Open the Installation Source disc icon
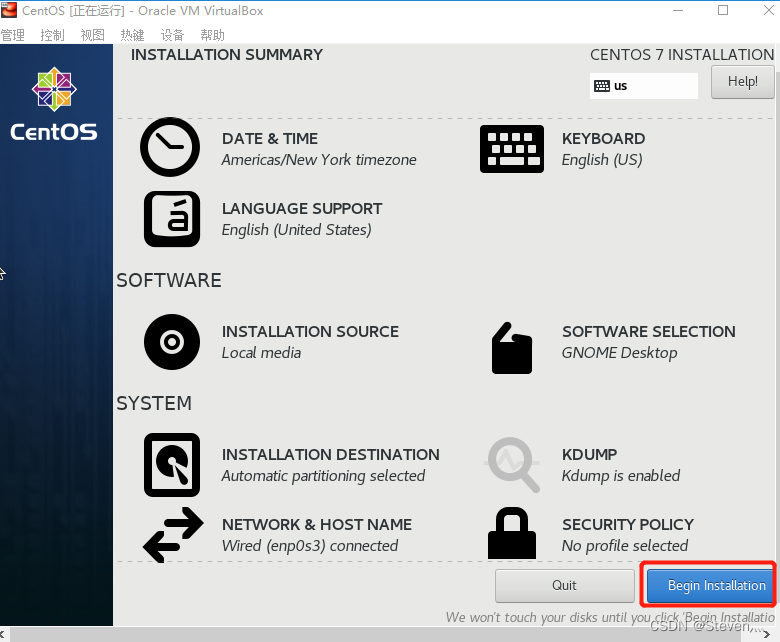This screenshot has height=642, width=780. coord(172,342)
